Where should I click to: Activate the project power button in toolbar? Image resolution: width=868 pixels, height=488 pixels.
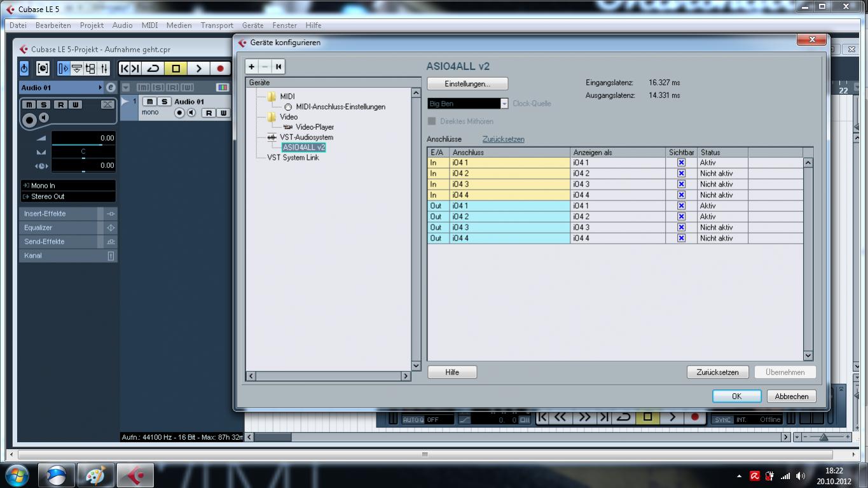pyautogui.click(x=24, y=68)
